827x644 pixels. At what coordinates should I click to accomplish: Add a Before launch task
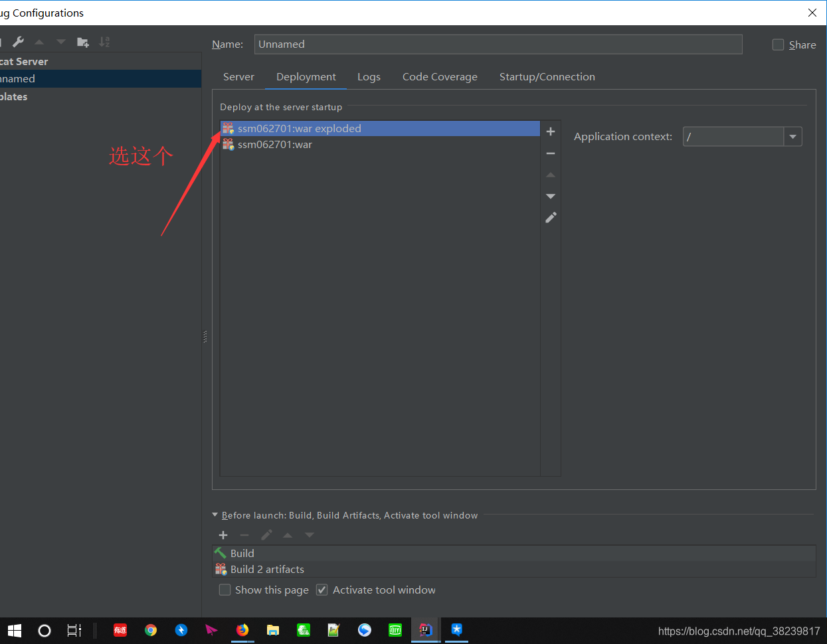[223, 535]
